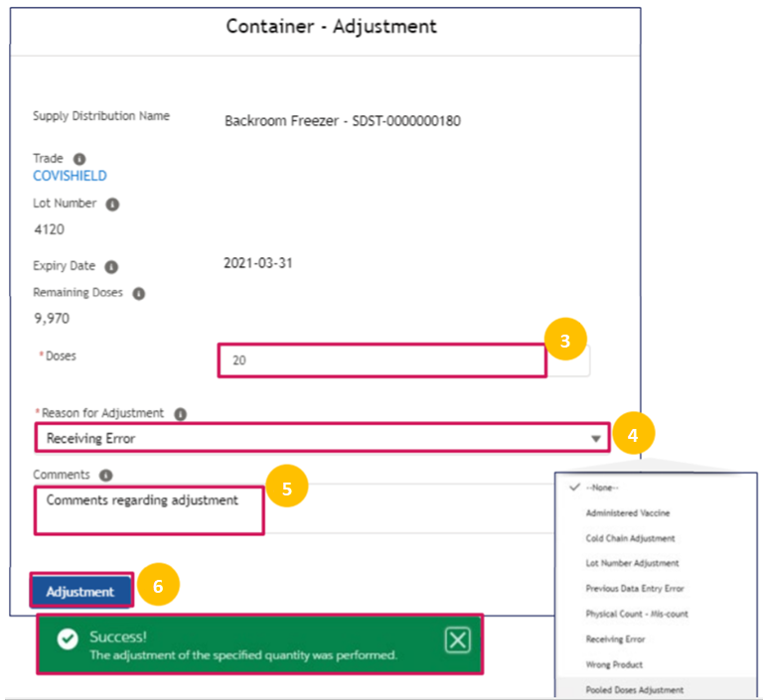Choose Pooled Doses Adjustment option
The height and width of the screenshot is (700, 763).
point(634,689)
